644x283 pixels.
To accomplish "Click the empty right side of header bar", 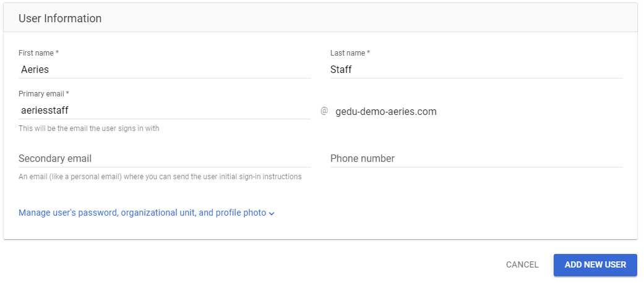I will (433, 19).
